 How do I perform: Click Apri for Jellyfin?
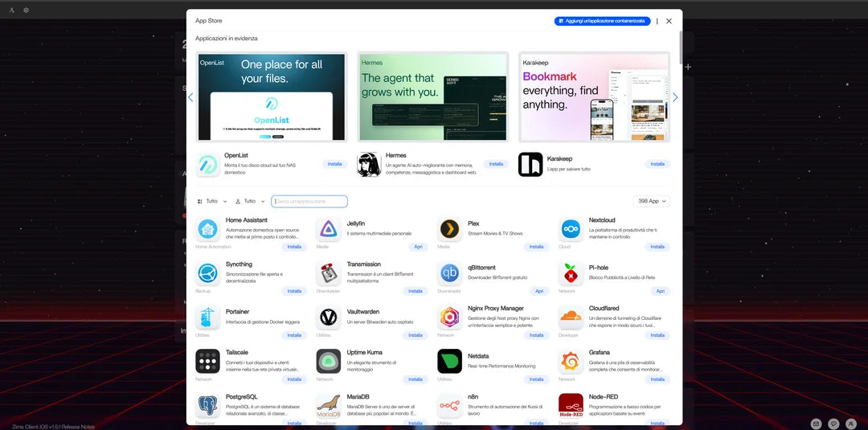[419, 247]
